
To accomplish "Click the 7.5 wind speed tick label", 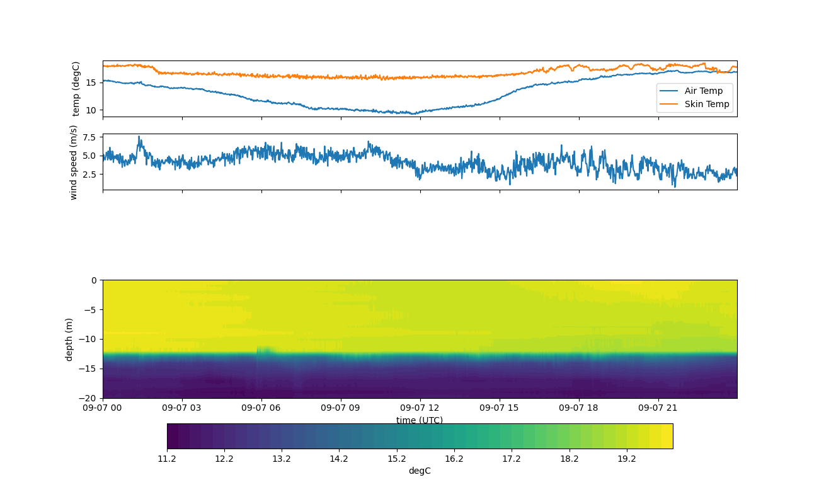I will pyautogui.click(x=89, y=137).
